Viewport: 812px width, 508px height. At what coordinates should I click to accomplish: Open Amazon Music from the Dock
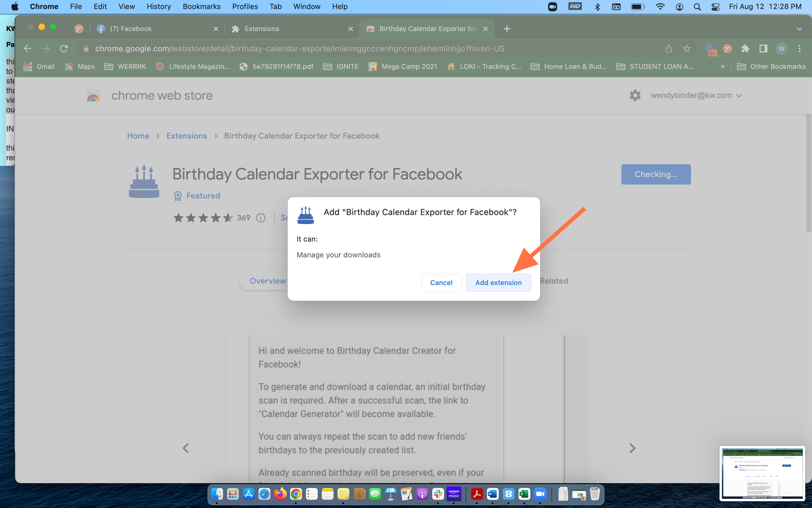tap(454, 494)
